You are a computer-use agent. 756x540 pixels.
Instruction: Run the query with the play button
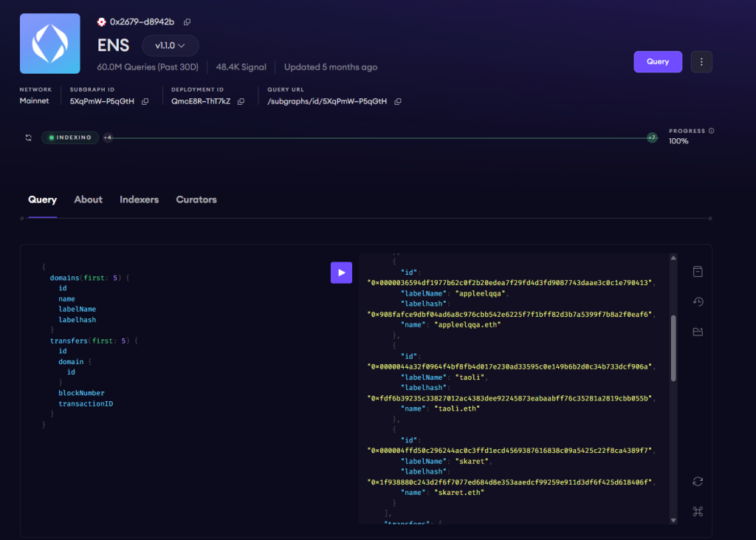pos(341,273)
